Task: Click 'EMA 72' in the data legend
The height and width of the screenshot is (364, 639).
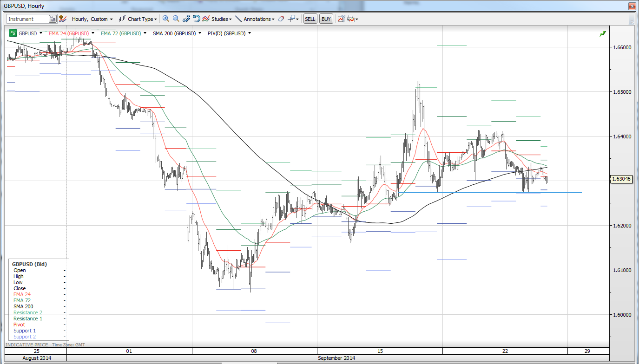Action: point(22,300)
